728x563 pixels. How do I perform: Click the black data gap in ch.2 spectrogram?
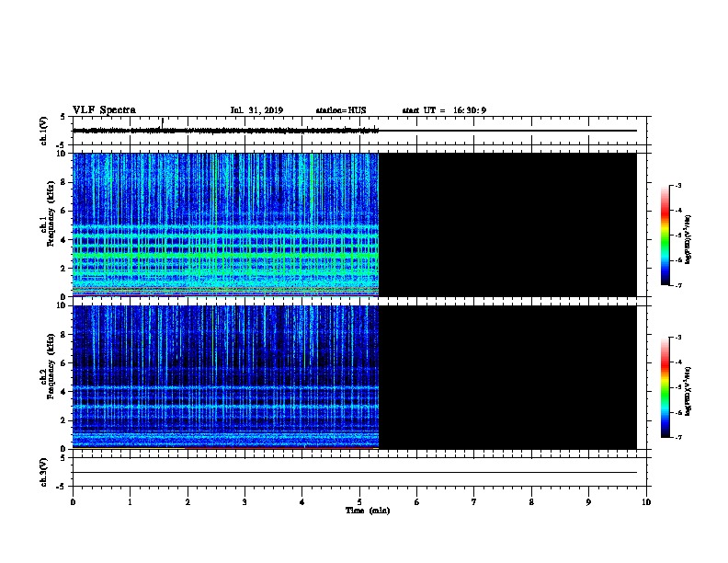click(507, 377)
